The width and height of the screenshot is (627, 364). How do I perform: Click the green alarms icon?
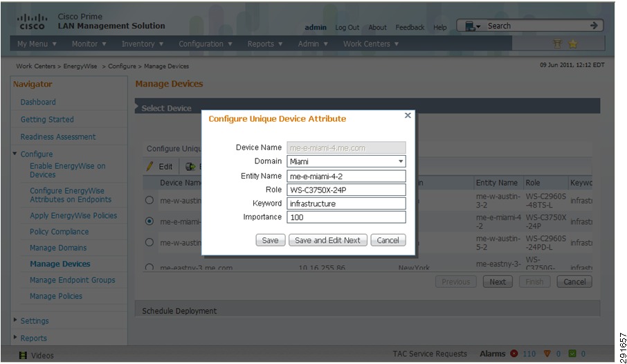click(572, 354)
